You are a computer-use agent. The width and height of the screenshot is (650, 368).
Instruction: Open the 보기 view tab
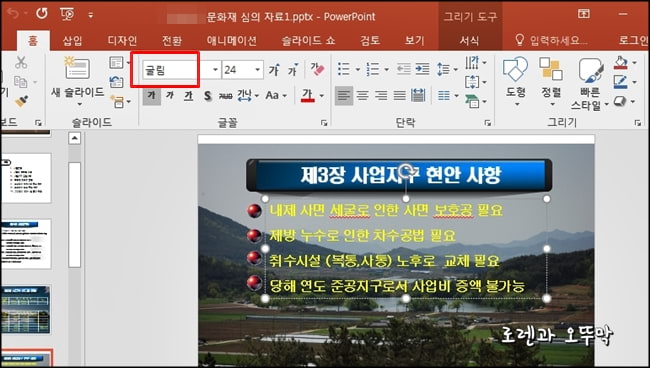[415, 41]
